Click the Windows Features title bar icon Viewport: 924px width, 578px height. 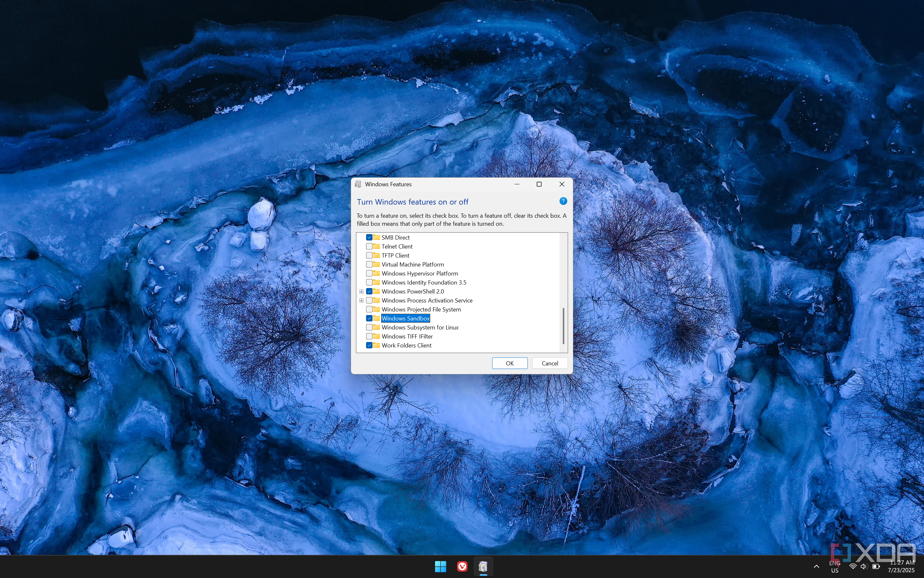(x=358, y=184)
